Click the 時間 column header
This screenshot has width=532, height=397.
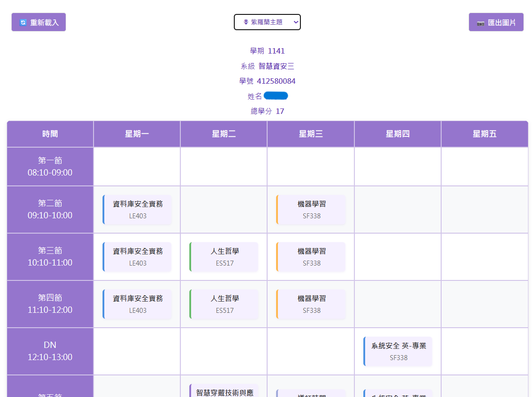[x=50, y=134]
